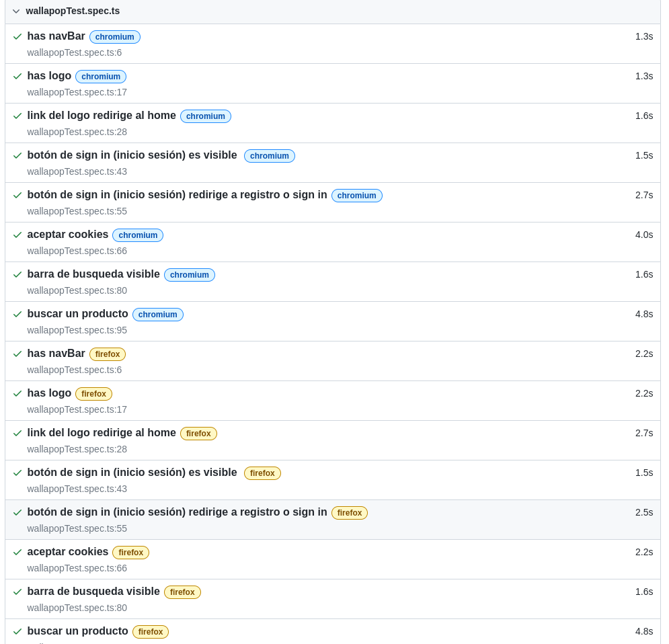The width and height of the screenshot is (669, 644).
Task: Open 'aceptar cookies' firefox test
Action: (x=68, y=552)
